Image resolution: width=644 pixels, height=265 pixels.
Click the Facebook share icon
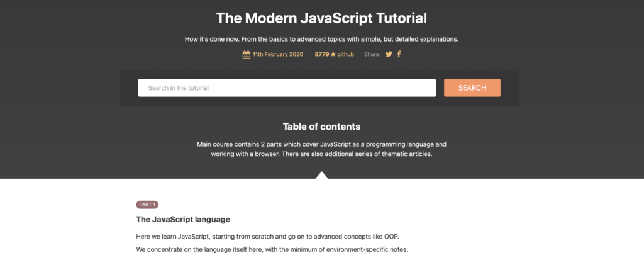[399, 54]
